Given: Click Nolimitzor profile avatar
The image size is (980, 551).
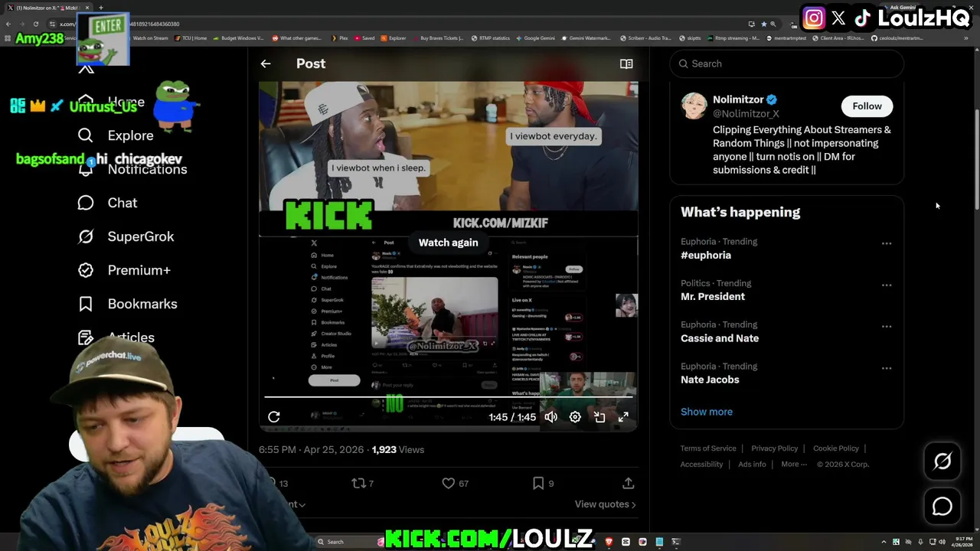Looking at the screenshot, I should pyautogui.click(x=694, y=106).
